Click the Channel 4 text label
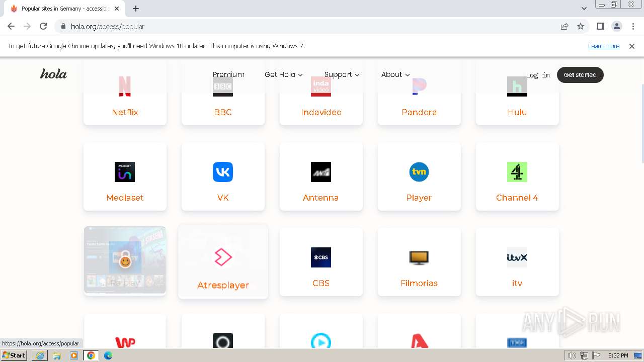The image size is (644, 362). point(517,198)
